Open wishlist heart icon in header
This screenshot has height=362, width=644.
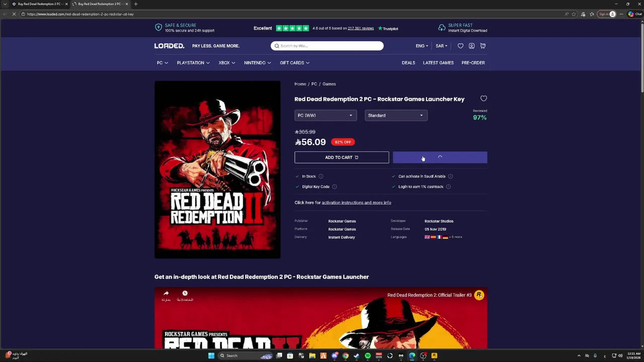pos(460,46)
